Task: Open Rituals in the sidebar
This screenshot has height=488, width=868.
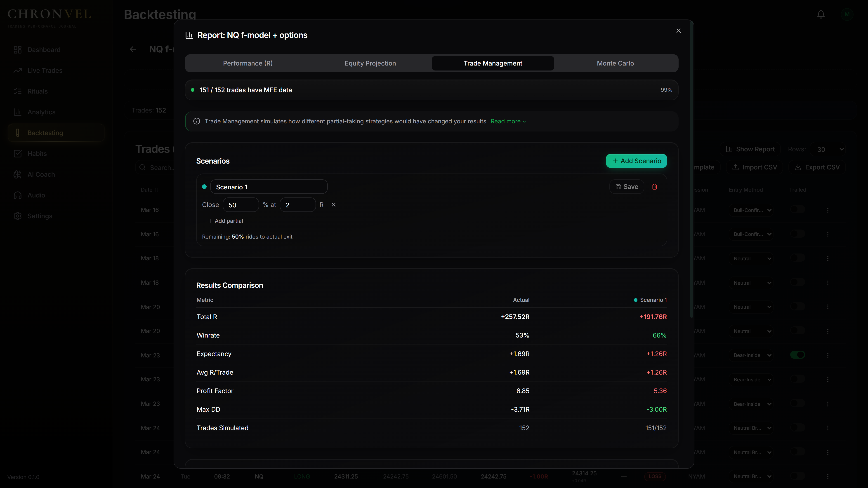Action: coord(56,91)
